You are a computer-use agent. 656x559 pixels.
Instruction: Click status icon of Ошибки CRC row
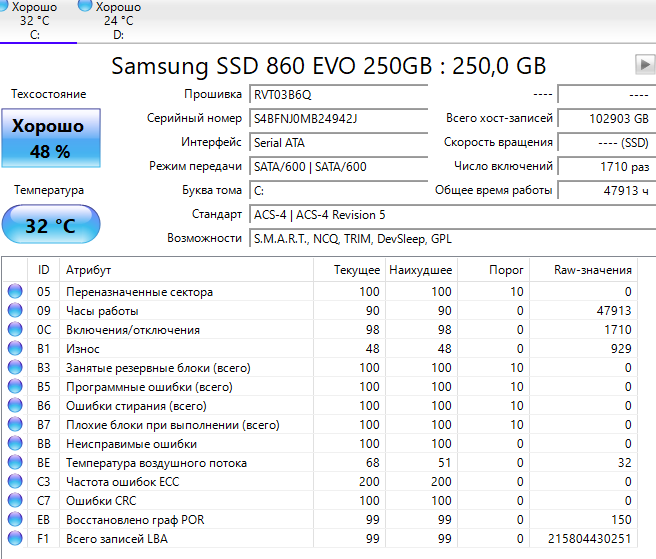coord(15,500)
